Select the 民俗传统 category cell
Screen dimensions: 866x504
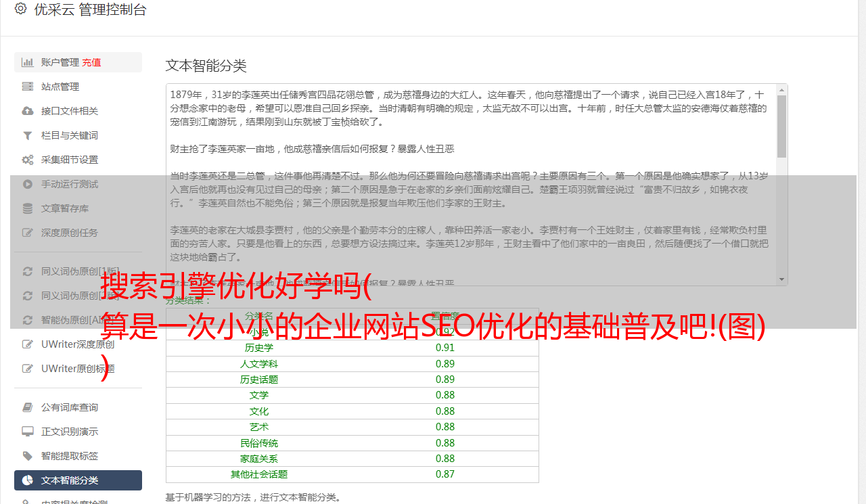pos(259,443)
